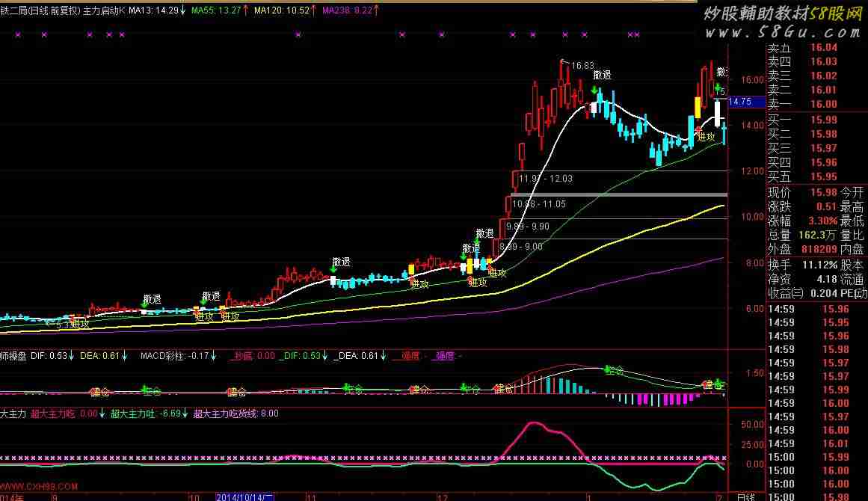The height and width of the screenshot is (501, 868).
Task: Click the green MA55: 13.27 label
Action: [220, 10]
